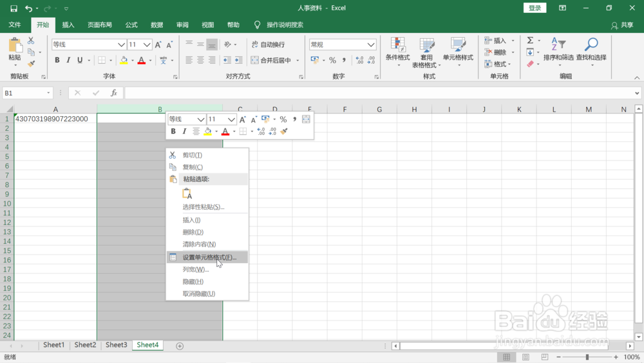Image resolution: width=644 pixels, height=363 pixels.
Task: Open Format Cells (设置单元格格式) menu item
Action: (x=207, y=257)
